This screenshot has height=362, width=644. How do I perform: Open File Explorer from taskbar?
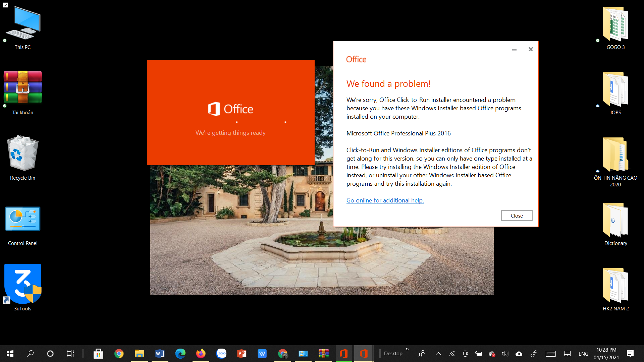[x=139, y=354]
